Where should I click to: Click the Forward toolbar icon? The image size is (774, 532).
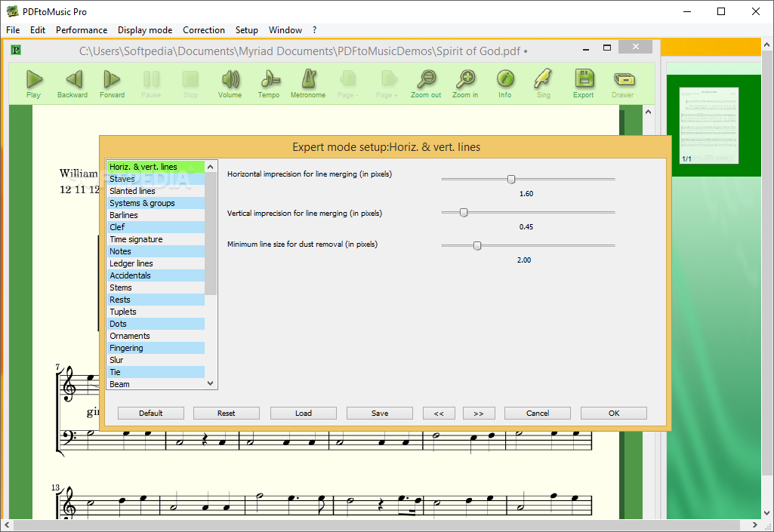[x=112, y=79]
